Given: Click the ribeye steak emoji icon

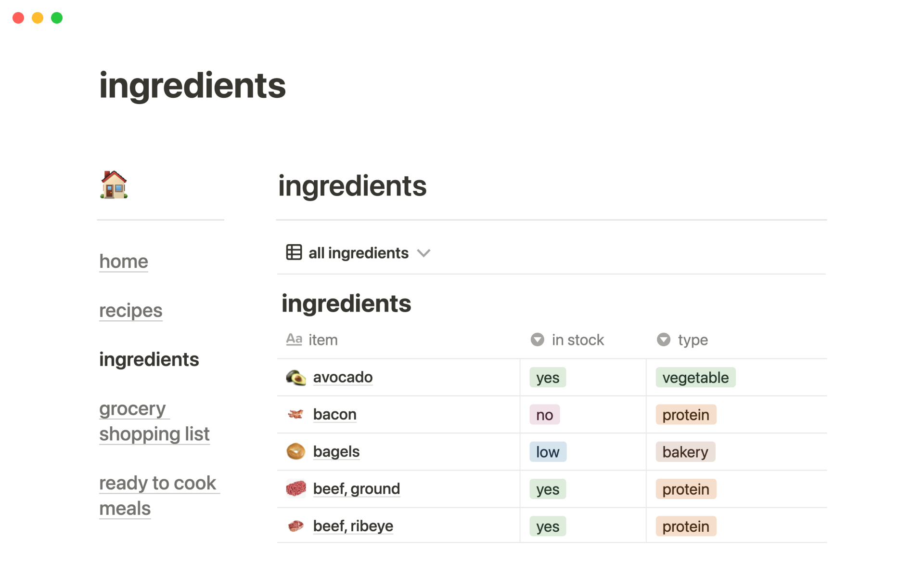Looking at the screenshot, I should click(295, 526).
